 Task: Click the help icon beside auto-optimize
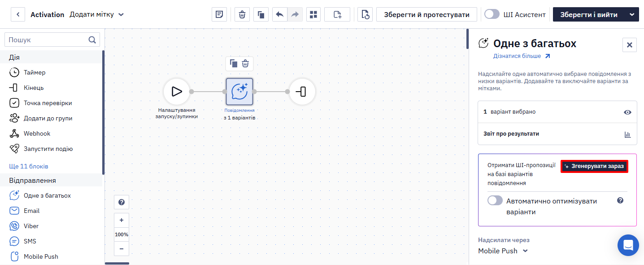tap(620, 200)
